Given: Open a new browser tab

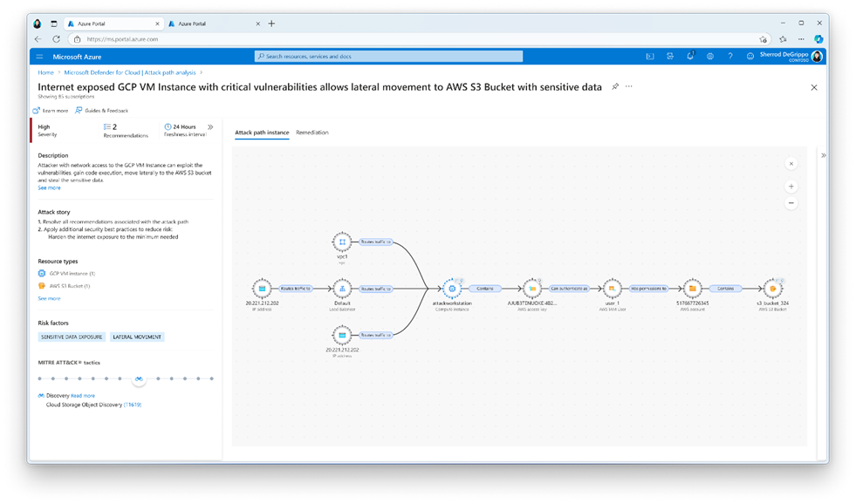Looking at the screenshot, I should (271, 24).
